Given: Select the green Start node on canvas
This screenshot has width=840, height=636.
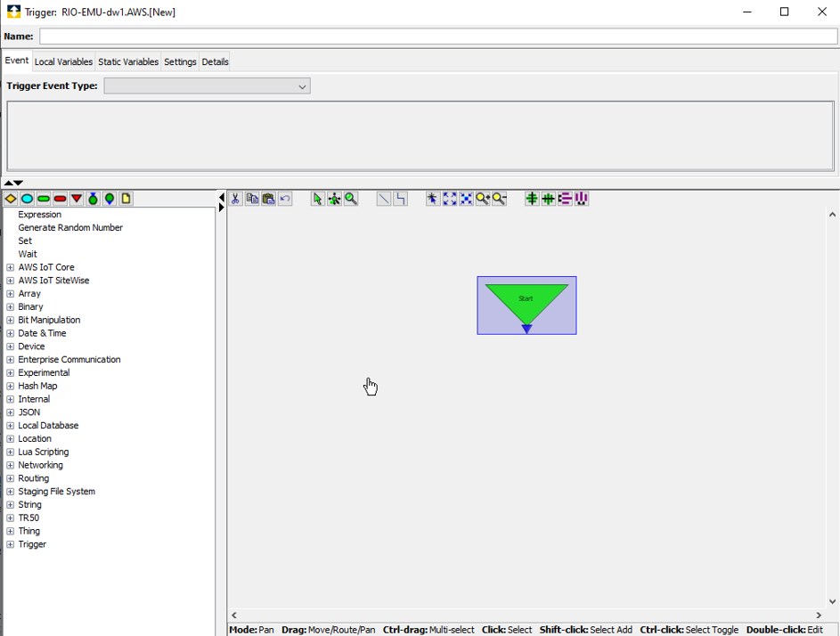Looking at the screenshot, I should pyautogui.click(x=526, y=306).
